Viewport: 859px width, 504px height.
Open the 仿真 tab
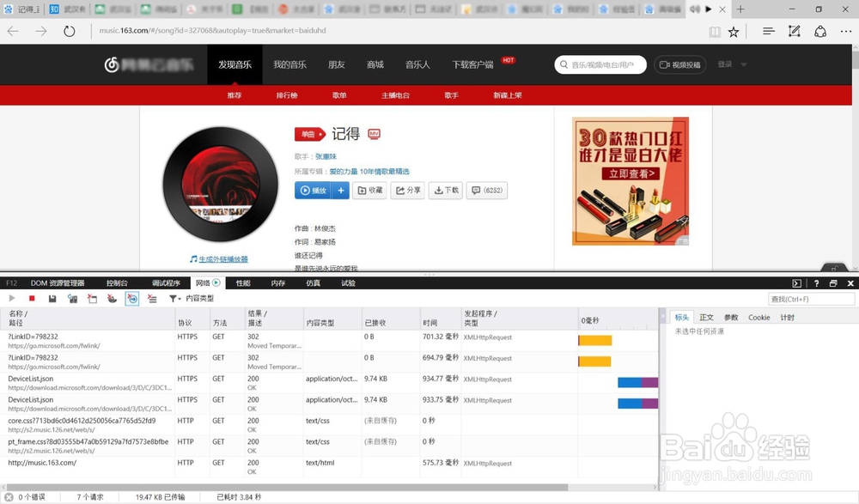click(x=313, y=283)
